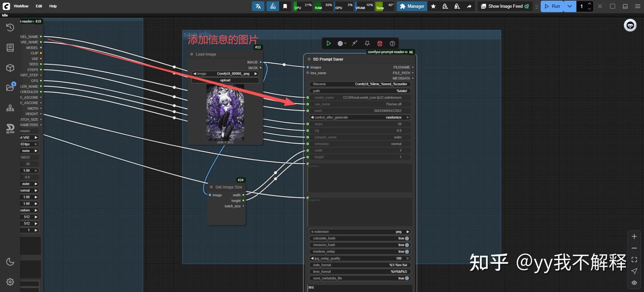Click the loaded image preview thumbnail
The width and height of the screenshot is (644, 292).
pyautogui.click(x=225, y=112)
